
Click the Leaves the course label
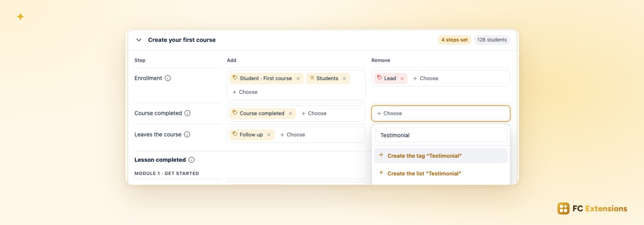coord(158,135)
